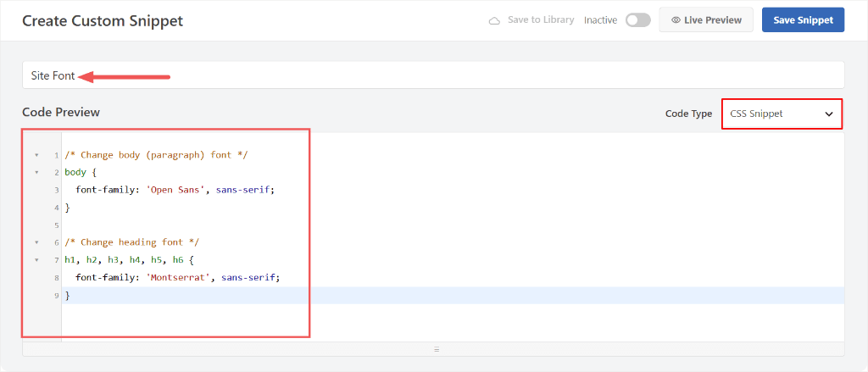This screenshot has height=372, width=868.
Task: Click the 'Montserrat' font-family line
Action: coord(178,277)
